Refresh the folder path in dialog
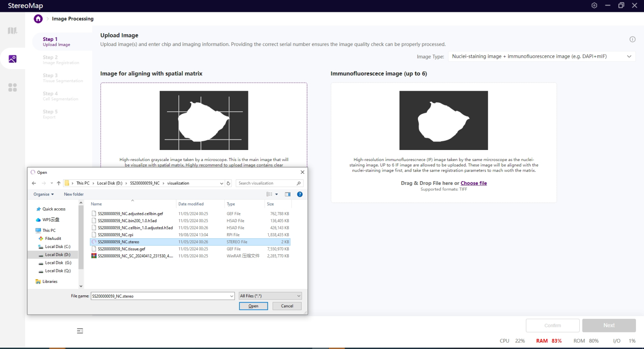 (228, 183)
